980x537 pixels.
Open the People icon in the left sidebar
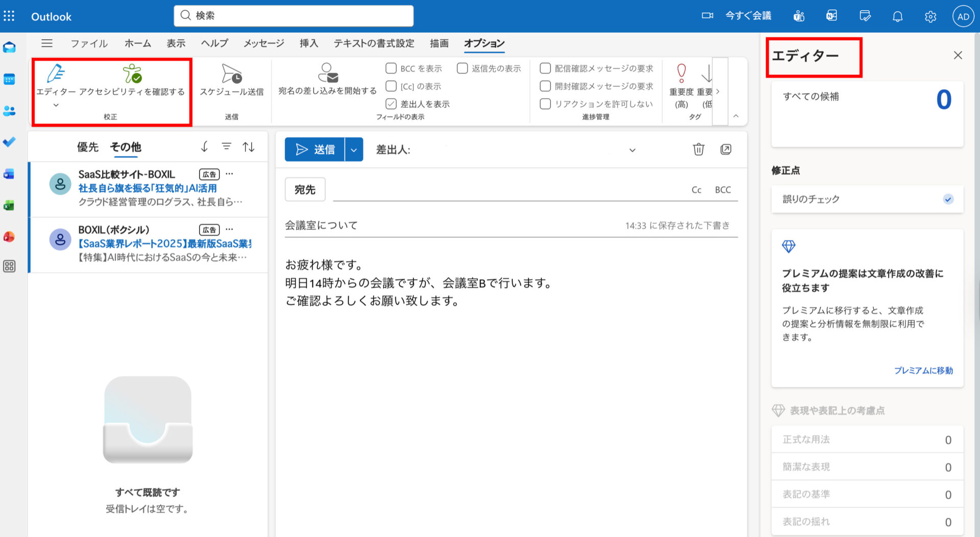9,111
